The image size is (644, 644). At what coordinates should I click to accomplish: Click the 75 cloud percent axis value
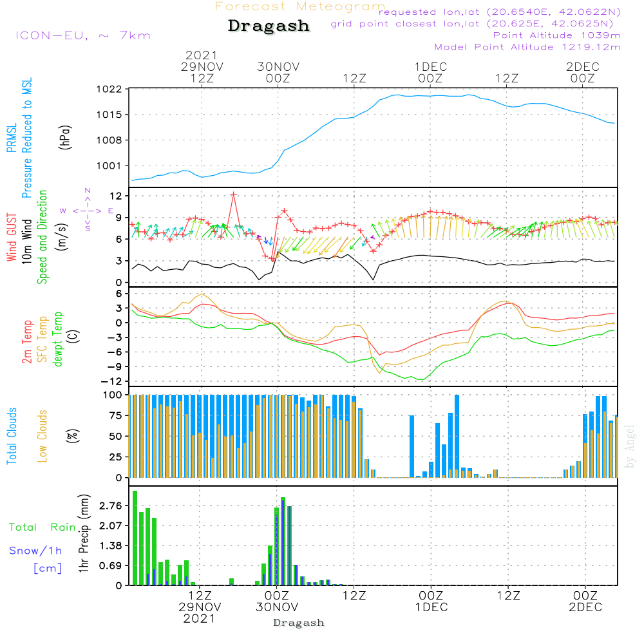pos(116,415)
